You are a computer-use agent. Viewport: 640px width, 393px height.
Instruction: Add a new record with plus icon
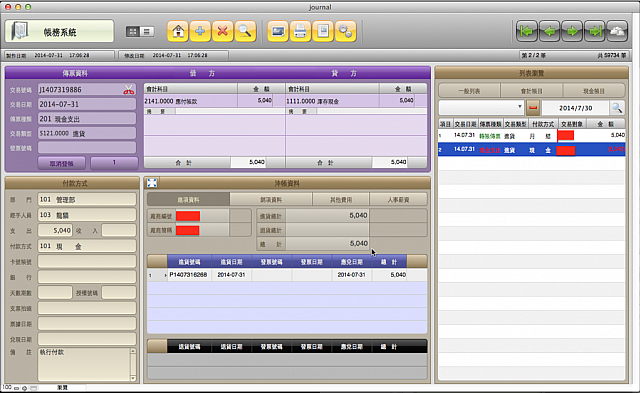tap(200, 31)
